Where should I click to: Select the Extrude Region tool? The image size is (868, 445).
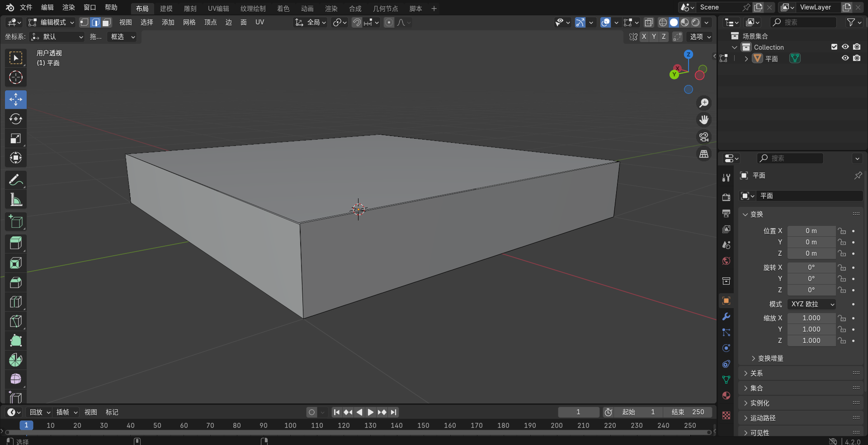[16, 244]
